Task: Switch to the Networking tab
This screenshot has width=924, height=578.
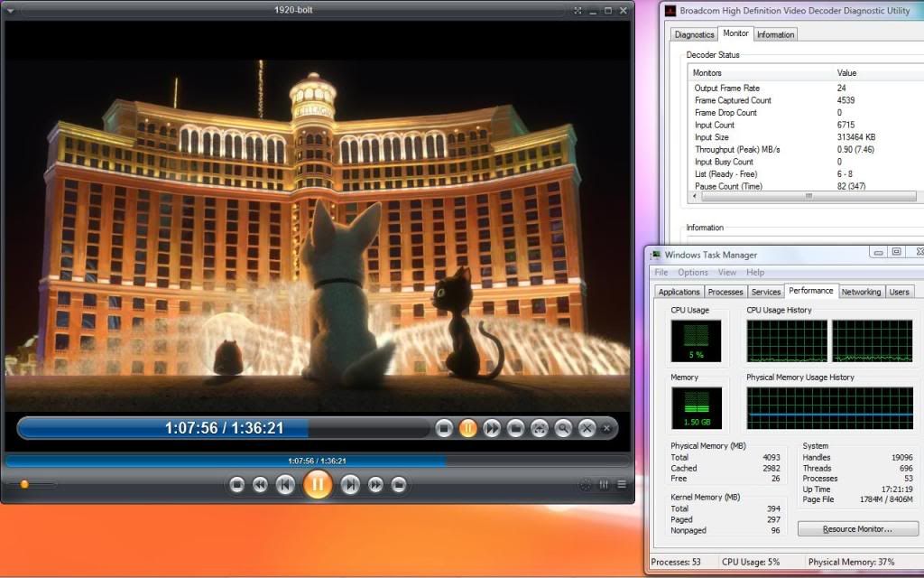Action: coord(861,292)
